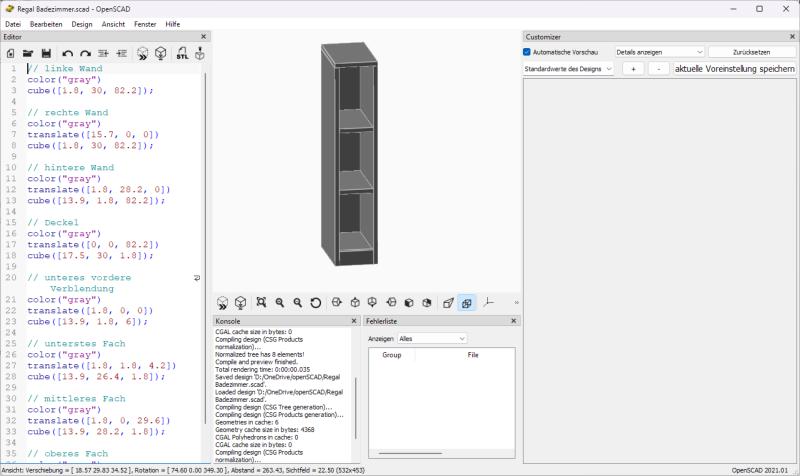Remove a preset with the minus button
Image resolution: width=800 pixels, height=476 pixels.
pyautogui.click(x=659, y=69)
